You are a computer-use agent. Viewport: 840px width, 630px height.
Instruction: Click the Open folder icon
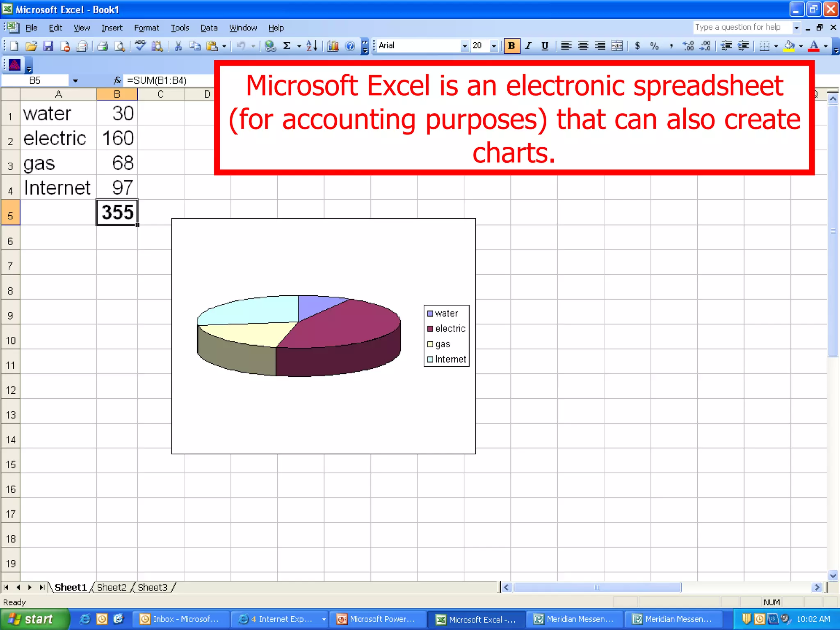click(31, 46)
